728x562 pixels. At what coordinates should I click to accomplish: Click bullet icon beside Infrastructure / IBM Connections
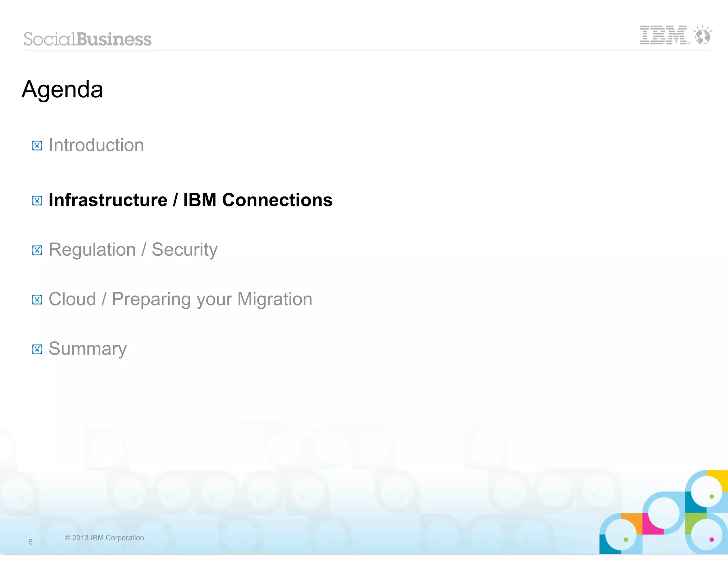coord(37,201)
